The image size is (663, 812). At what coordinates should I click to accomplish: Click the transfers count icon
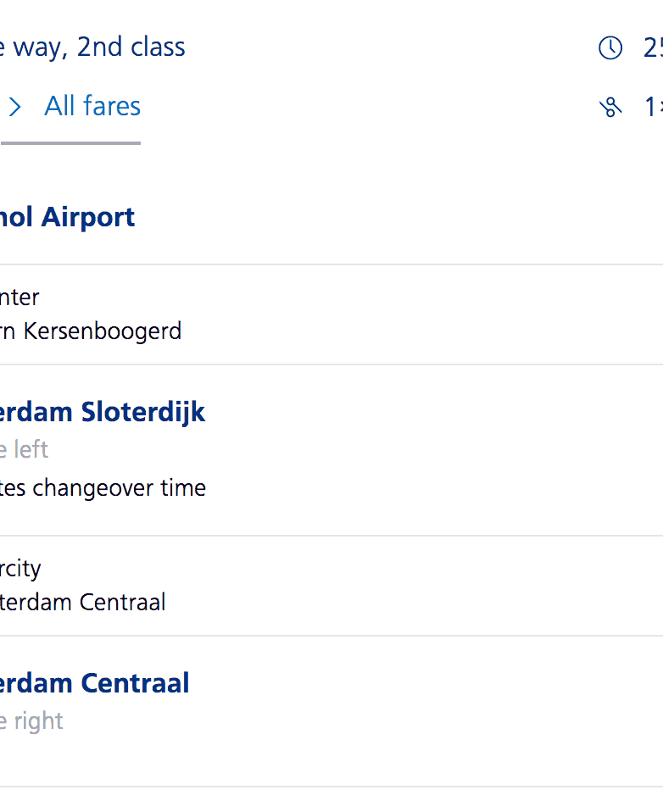[x=610, y=107]
